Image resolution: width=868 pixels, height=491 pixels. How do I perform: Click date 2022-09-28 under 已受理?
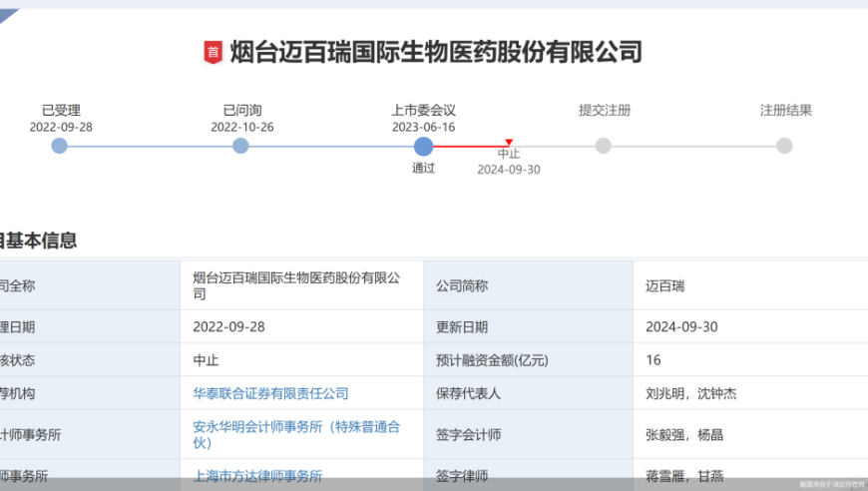point(61,128)
